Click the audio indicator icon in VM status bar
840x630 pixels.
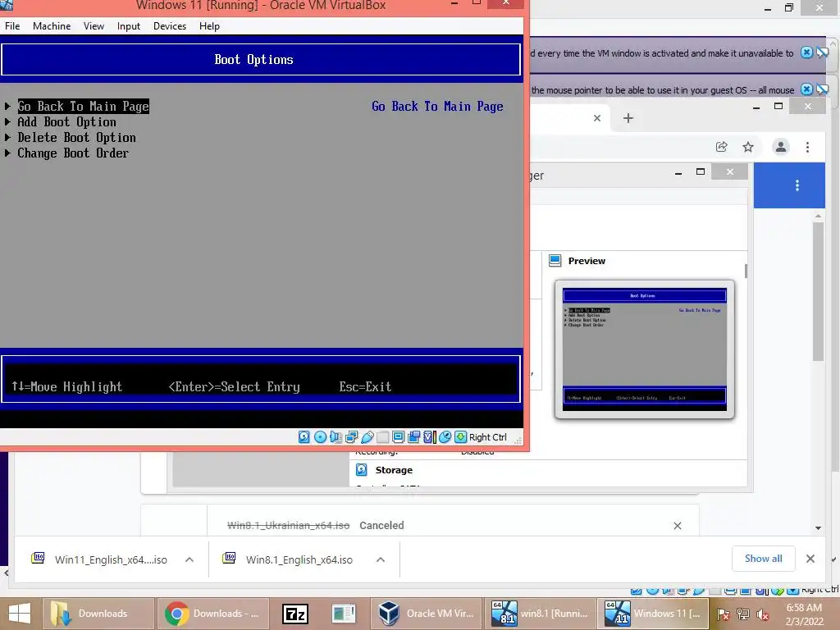336,437
